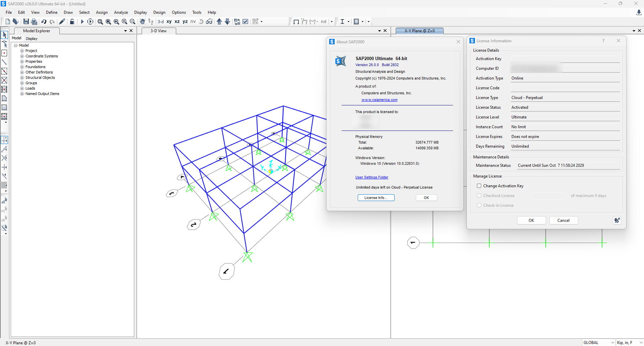The image size is (644, 346).
Task: Click the License Info... button
Action: (x=376, y=198)
